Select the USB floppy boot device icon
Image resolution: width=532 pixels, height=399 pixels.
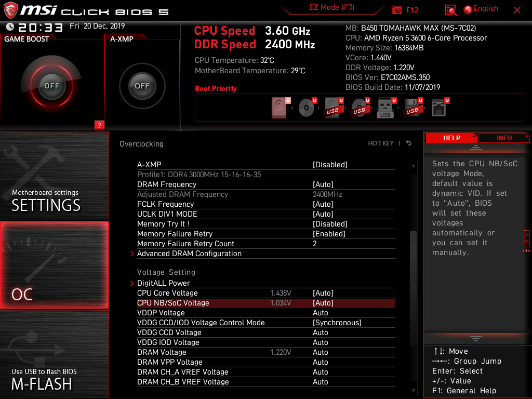point(413,108)
